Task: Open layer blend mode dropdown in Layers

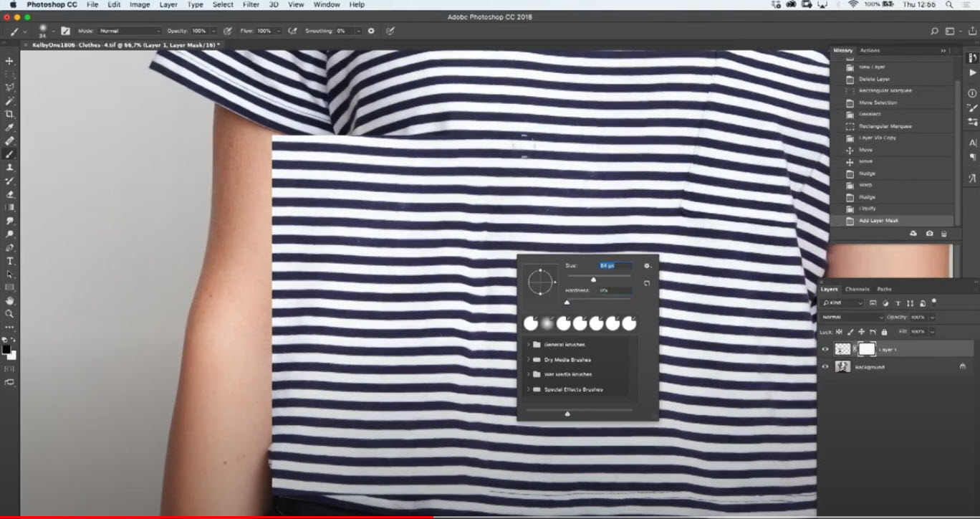Action: [x=853, y=317]
